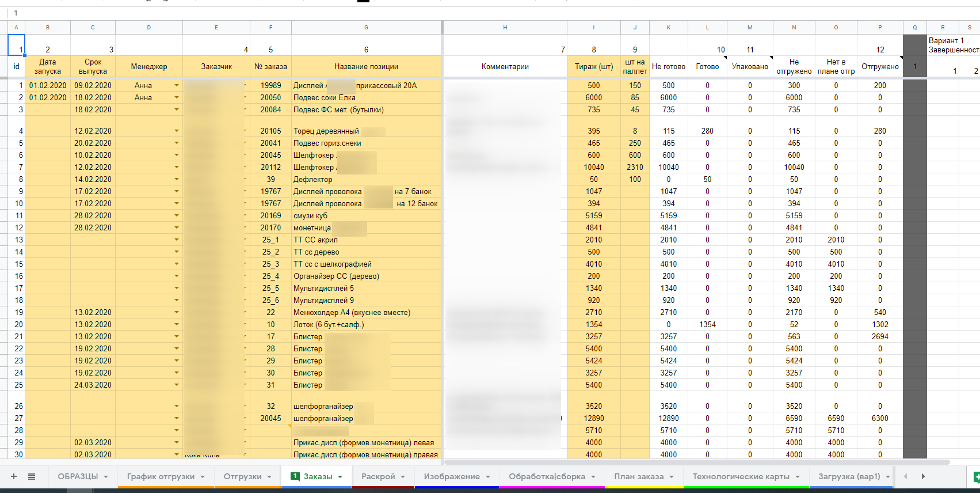Select the Тираж (шт) header cell
Viewport: 980px width, 493px height.
tap(594, 66)
